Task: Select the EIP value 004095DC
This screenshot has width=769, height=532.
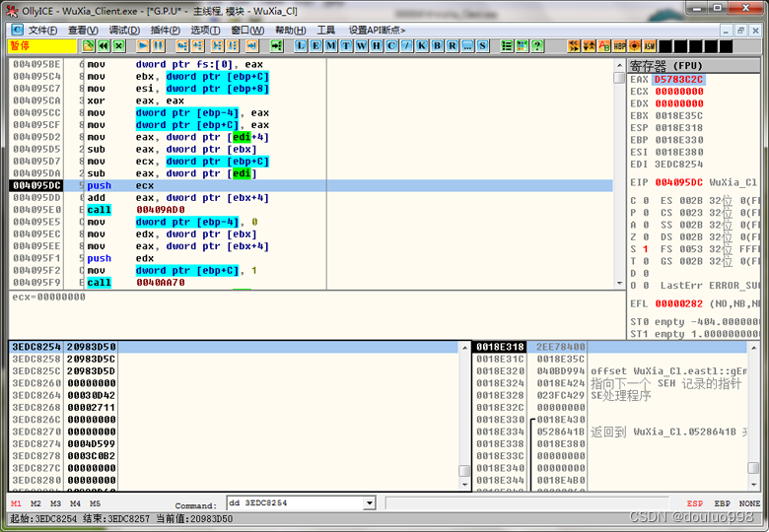Action: pos(678,182)
